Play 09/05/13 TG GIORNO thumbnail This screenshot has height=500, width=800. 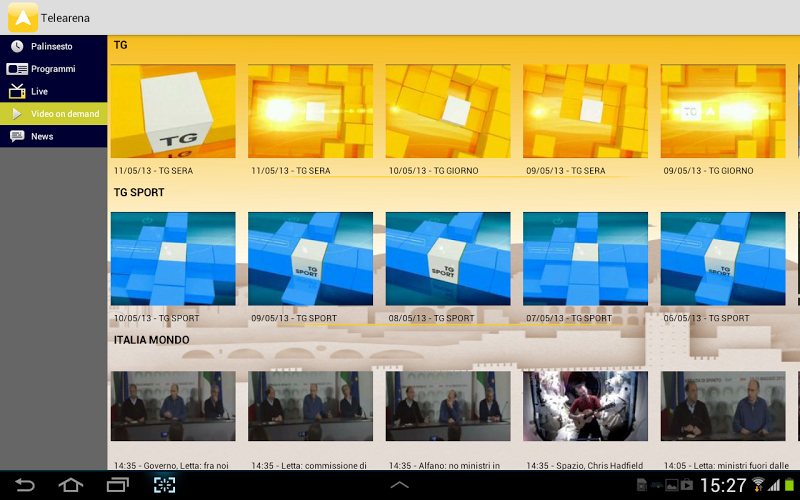point(723,111)
